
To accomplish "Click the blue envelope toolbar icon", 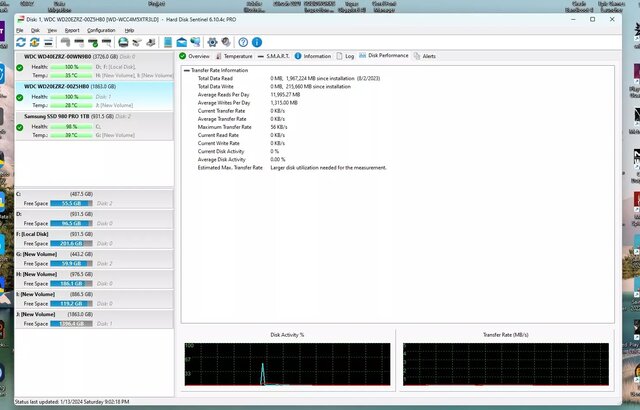I will point(181,42).
